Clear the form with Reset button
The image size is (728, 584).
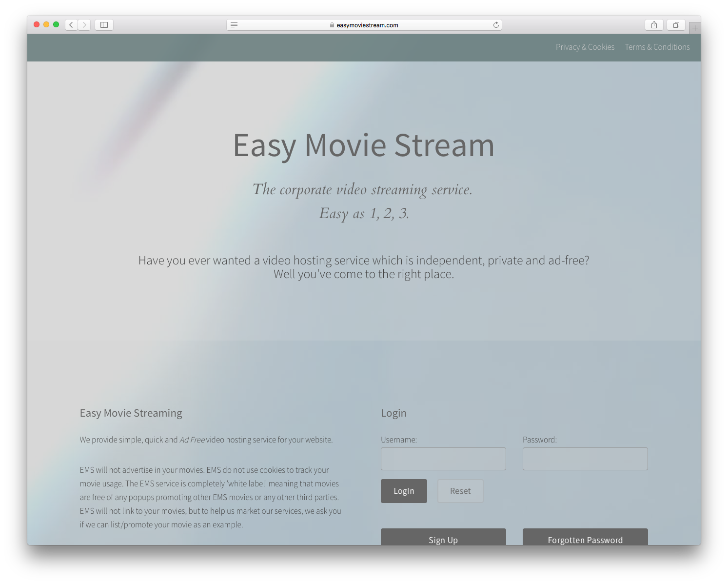tap(460, 491)
